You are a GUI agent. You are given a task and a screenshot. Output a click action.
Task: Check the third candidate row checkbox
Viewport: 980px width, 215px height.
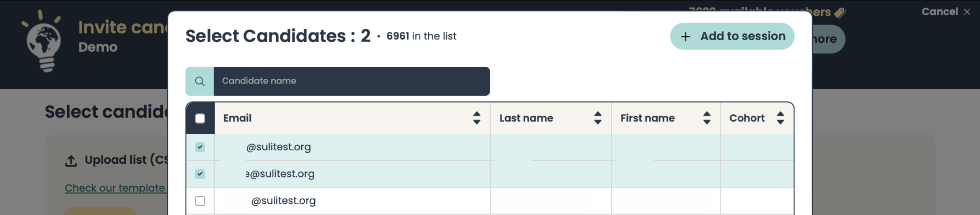click(200, 201)
